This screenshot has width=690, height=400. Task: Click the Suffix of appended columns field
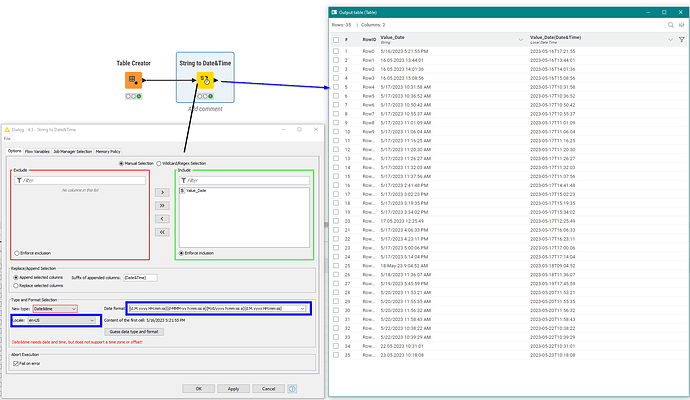[140, 278]
